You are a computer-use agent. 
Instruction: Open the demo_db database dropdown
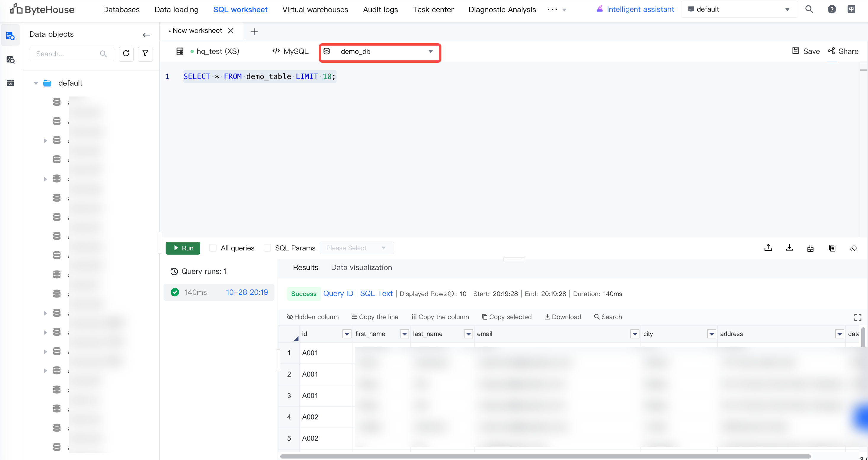[x=379, y=52]
